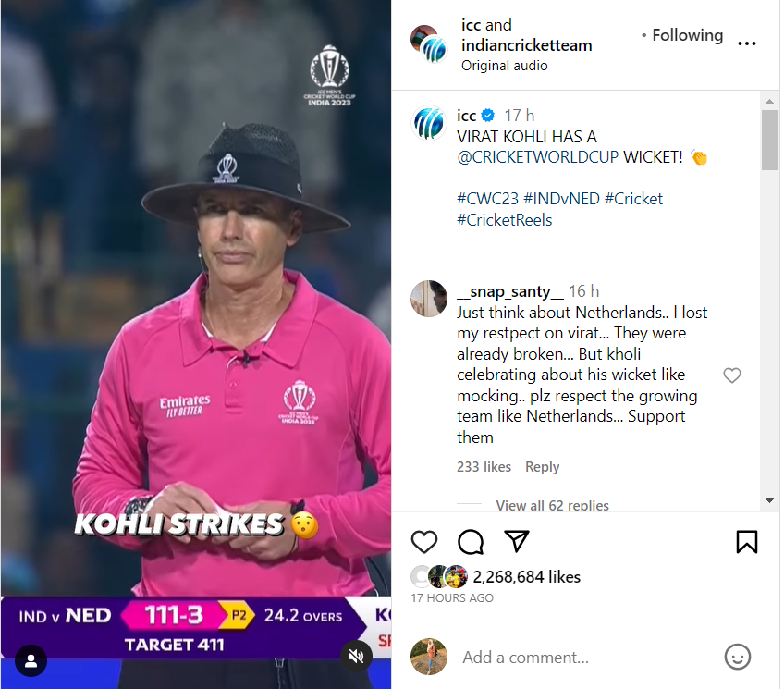Click the comments scrollbar down arrow
The image size is (784, 689).
click(769, 500)
